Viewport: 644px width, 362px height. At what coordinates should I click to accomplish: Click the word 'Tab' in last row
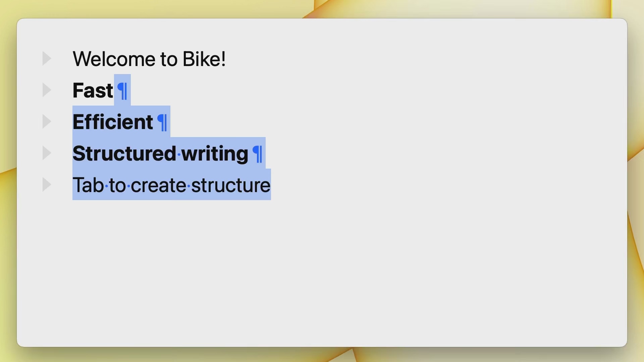88,185
